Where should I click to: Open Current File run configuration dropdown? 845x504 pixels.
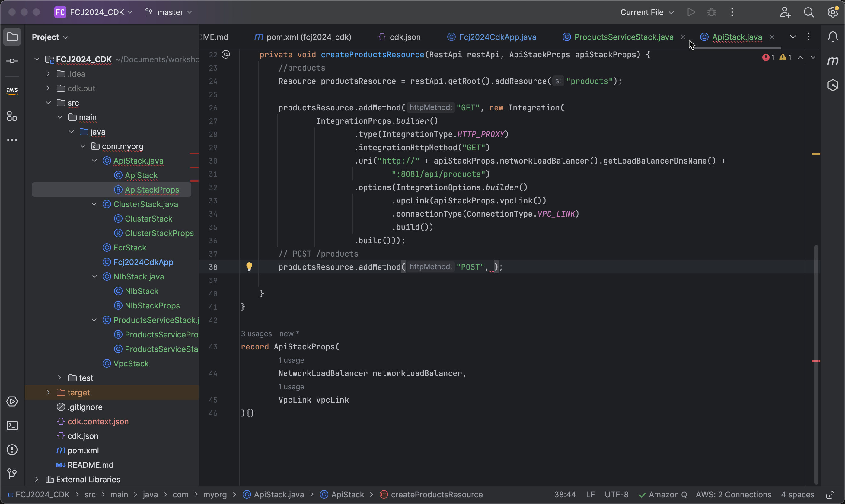647,13
